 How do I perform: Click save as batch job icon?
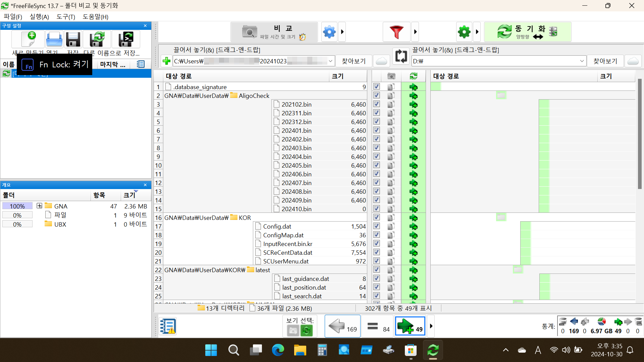tap(126, 40)
